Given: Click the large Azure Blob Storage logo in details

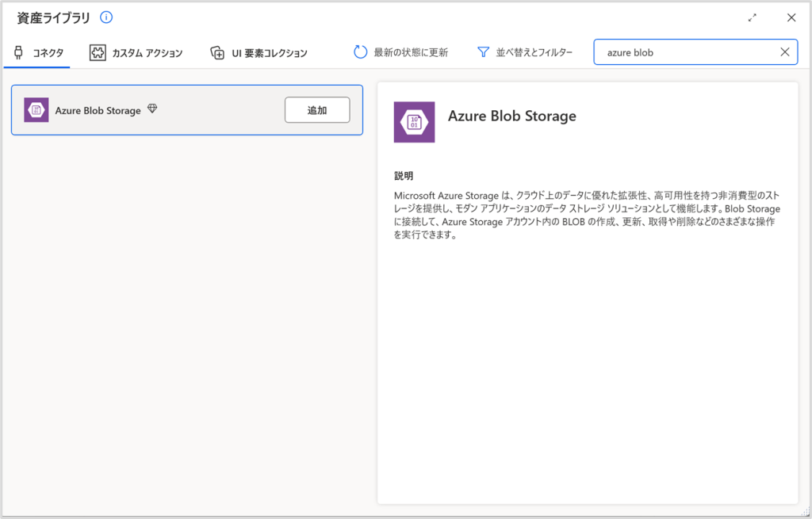Looking at the screenshot, I should 414,122.
